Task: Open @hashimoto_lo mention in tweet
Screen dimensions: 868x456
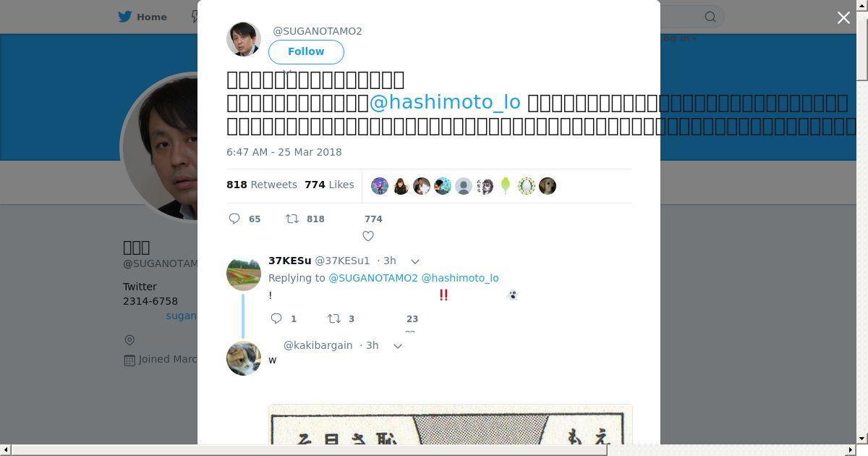Action: [x=445, y=102]
